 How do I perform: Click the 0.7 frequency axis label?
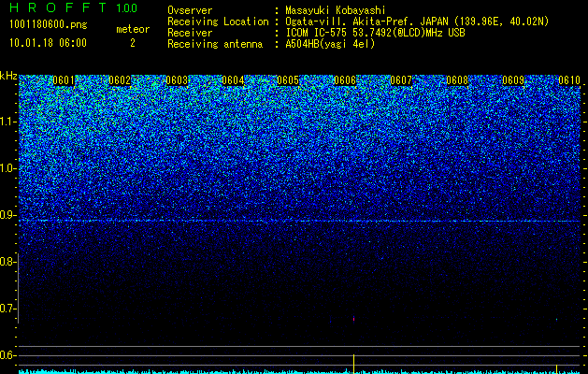point(8,309)
